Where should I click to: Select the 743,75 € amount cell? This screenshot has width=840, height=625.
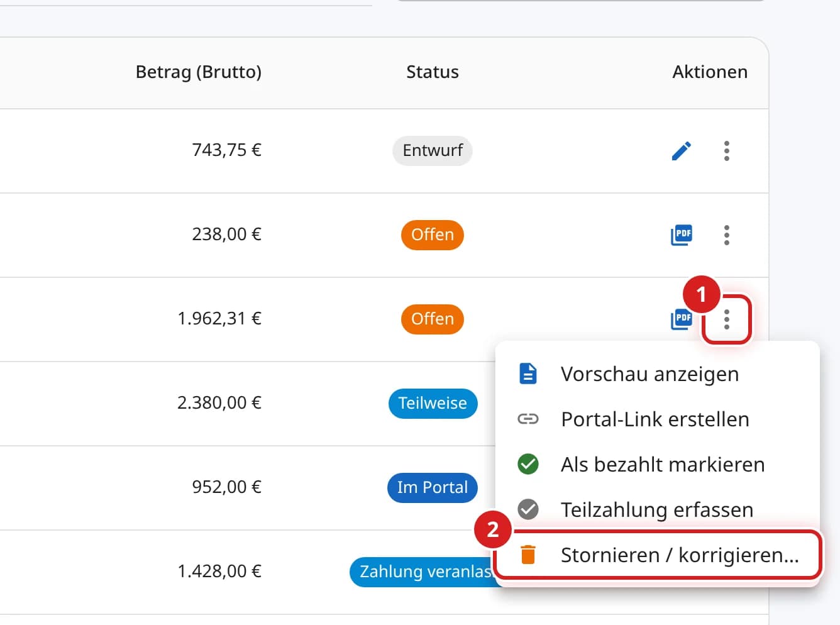point(226,150)
